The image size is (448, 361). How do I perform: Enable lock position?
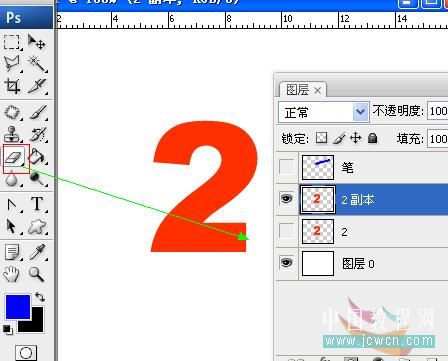coord(356,138)
